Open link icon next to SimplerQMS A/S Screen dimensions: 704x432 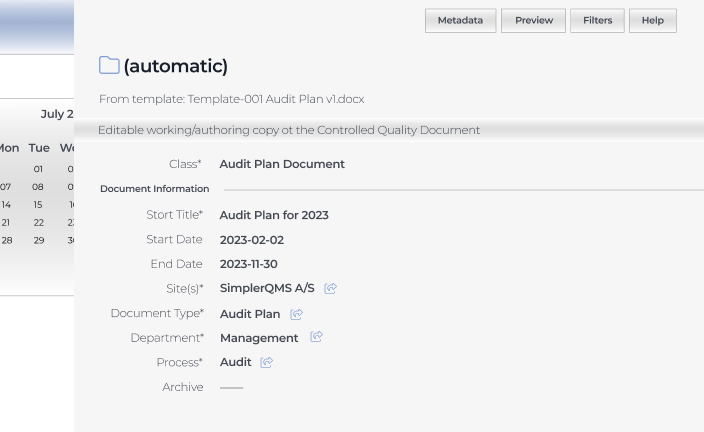[x=330, y=289]
